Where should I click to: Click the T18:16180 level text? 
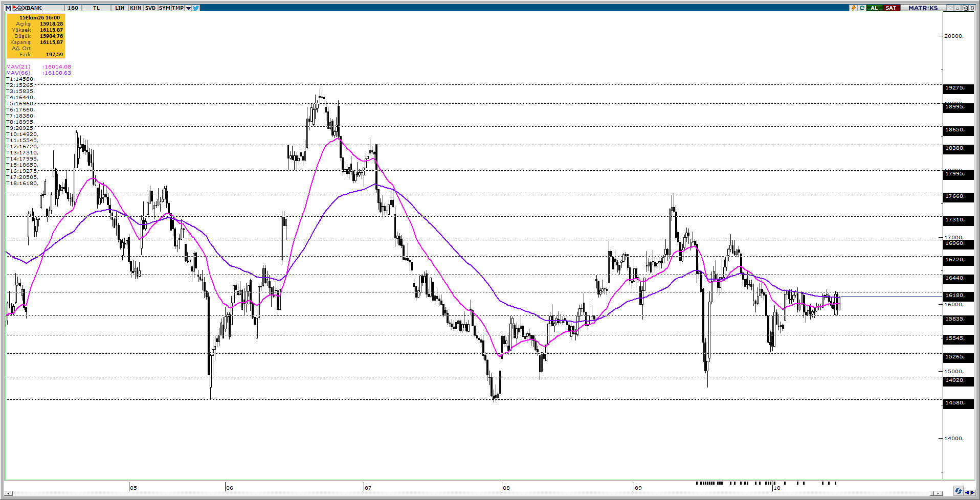pyautogui.click(x=22, y=184)
